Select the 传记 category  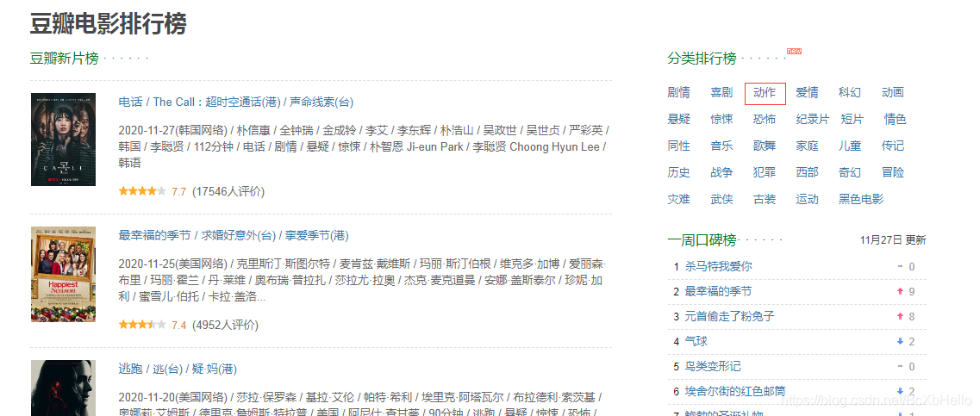click(x=892, y=146)
